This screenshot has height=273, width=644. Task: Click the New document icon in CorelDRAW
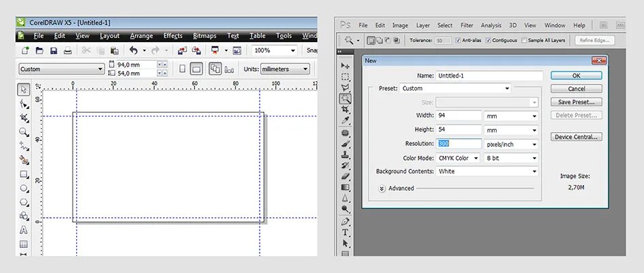click(x=25, y=50)
